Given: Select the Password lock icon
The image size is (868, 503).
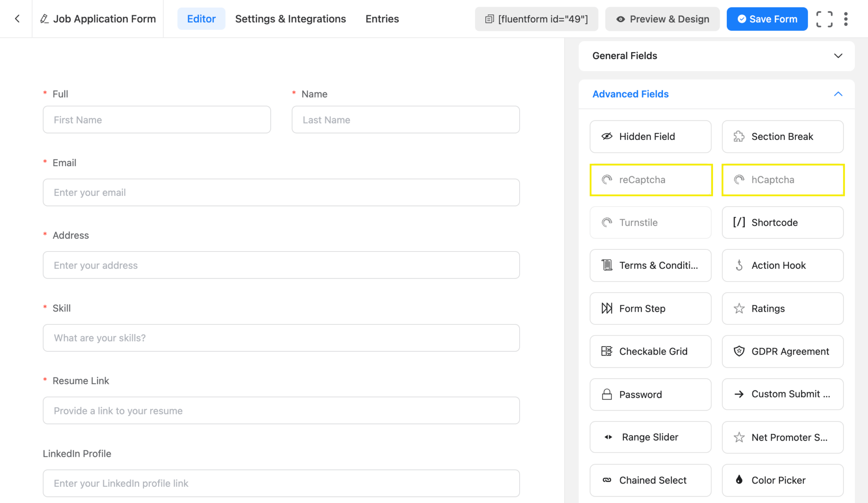Looking at the screenshot, I should pos(607,394).
